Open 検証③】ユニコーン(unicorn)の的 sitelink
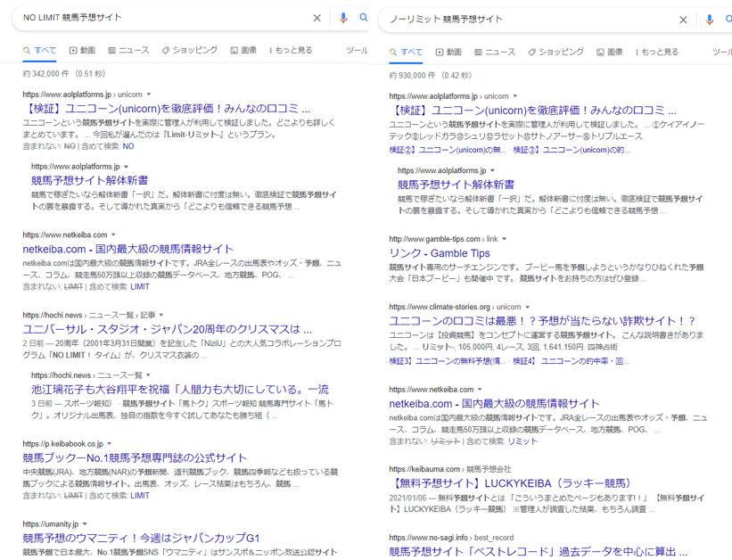732x560 pixels. [572, 150]
